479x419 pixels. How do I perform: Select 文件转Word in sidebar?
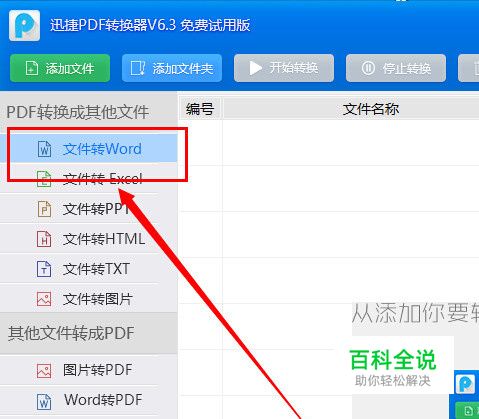[89, 149]
